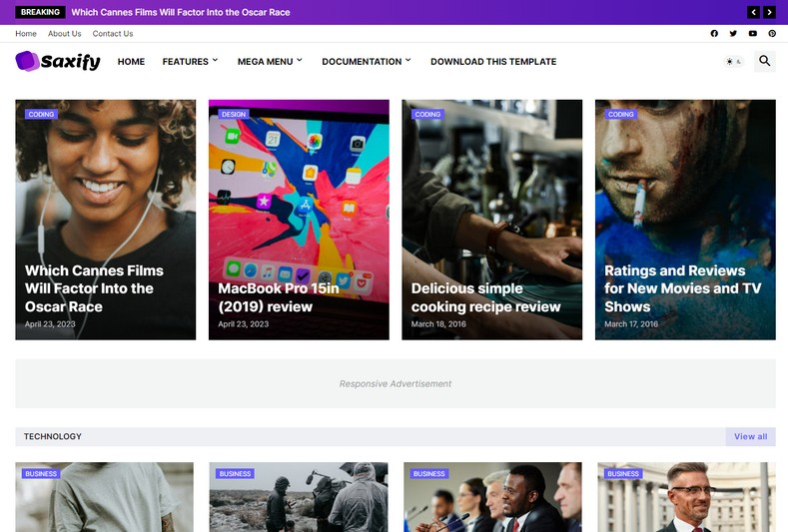Open the search magnifier icon
Viewport: 788px width, 532px height.
(x=764, y=61)
